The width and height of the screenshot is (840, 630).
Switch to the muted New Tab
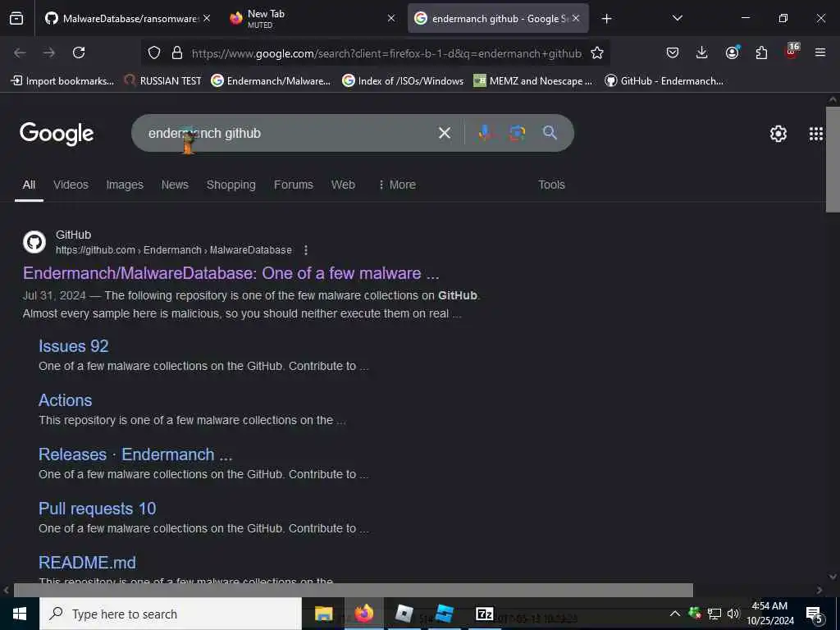(311, 19)
